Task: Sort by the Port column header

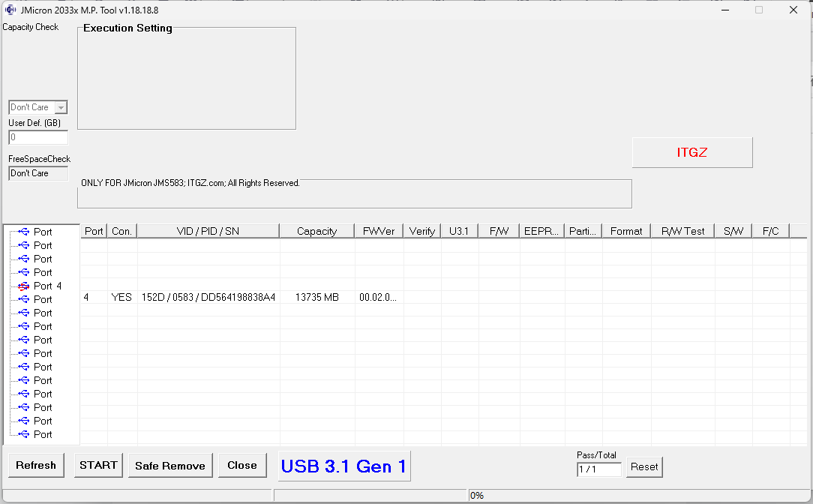Action: (x=94, y=231)
